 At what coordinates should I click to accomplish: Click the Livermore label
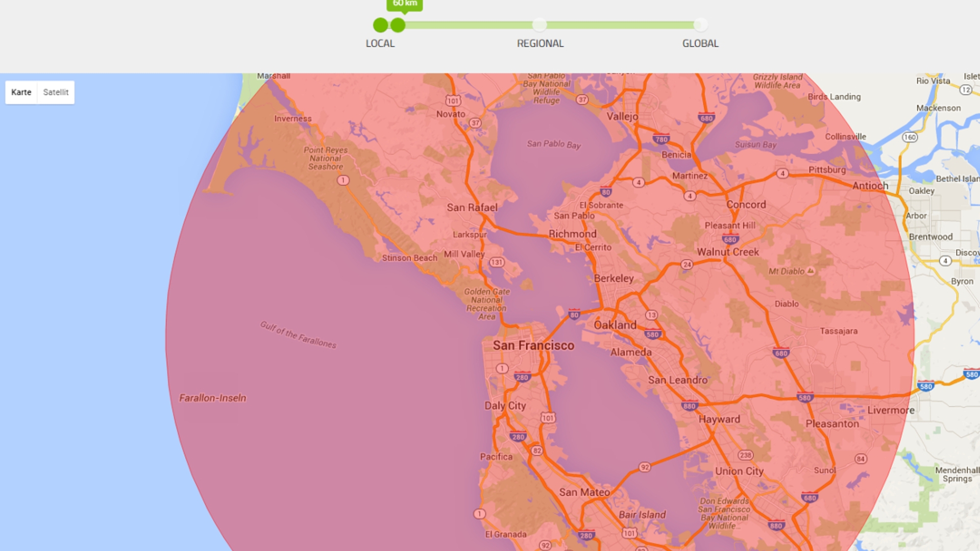pyautogui.click(x=891, y=410)
